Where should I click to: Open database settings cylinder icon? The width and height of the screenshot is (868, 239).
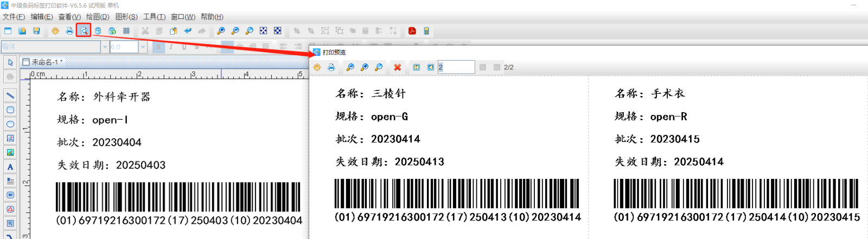point(98,31)
